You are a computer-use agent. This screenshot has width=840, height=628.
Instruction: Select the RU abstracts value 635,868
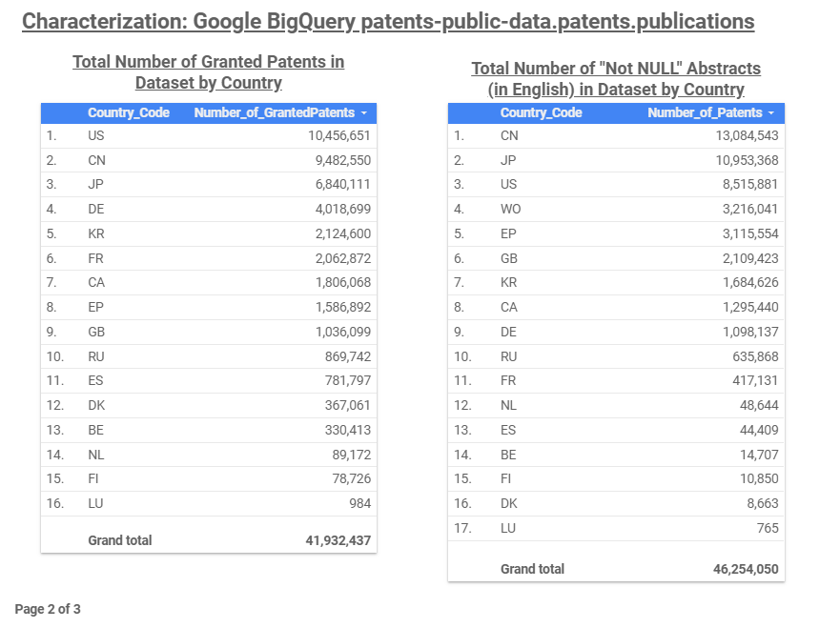point(755,356)
